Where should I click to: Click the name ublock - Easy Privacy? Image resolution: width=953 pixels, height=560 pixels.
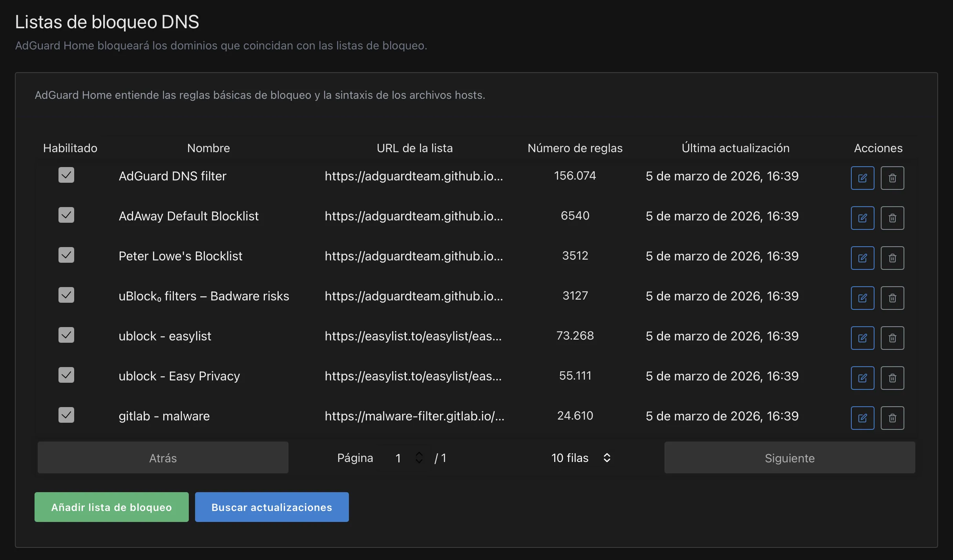[x=179, y=376]
